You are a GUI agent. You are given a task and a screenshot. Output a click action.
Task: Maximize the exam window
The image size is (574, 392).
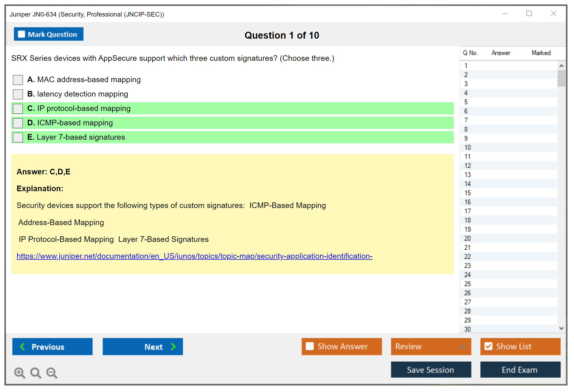click(529, 14)
